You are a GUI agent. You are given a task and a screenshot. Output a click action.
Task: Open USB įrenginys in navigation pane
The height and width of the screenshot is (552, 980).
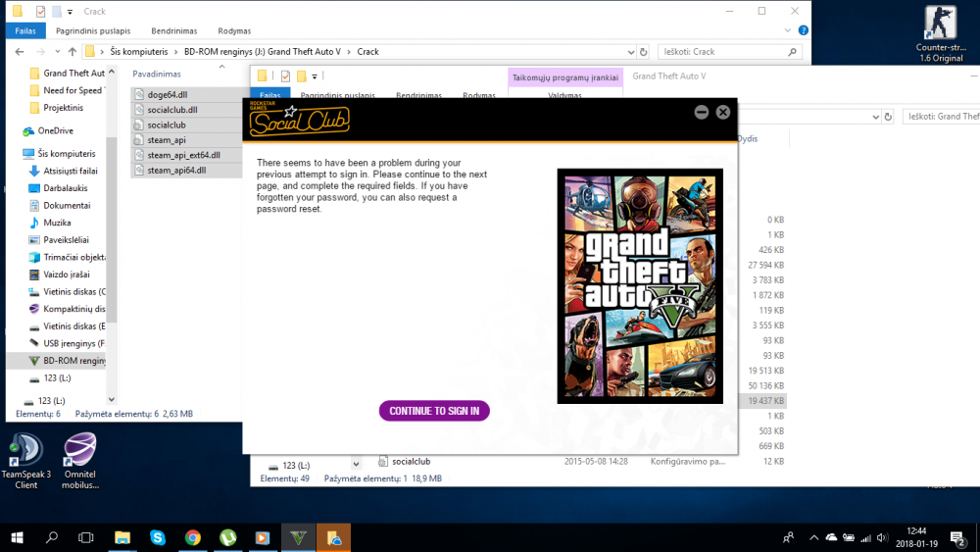tap(73, 343)
